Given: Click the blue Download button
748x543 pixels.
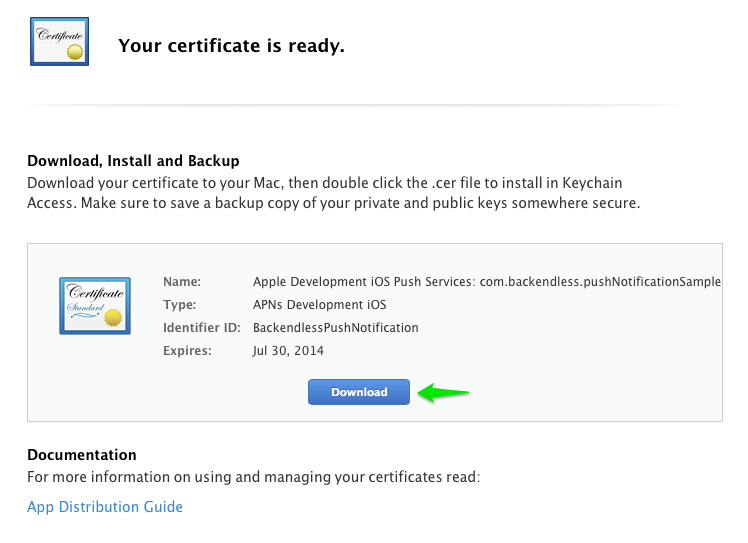Looking at the screenshot, I should (x=359, y=392).
